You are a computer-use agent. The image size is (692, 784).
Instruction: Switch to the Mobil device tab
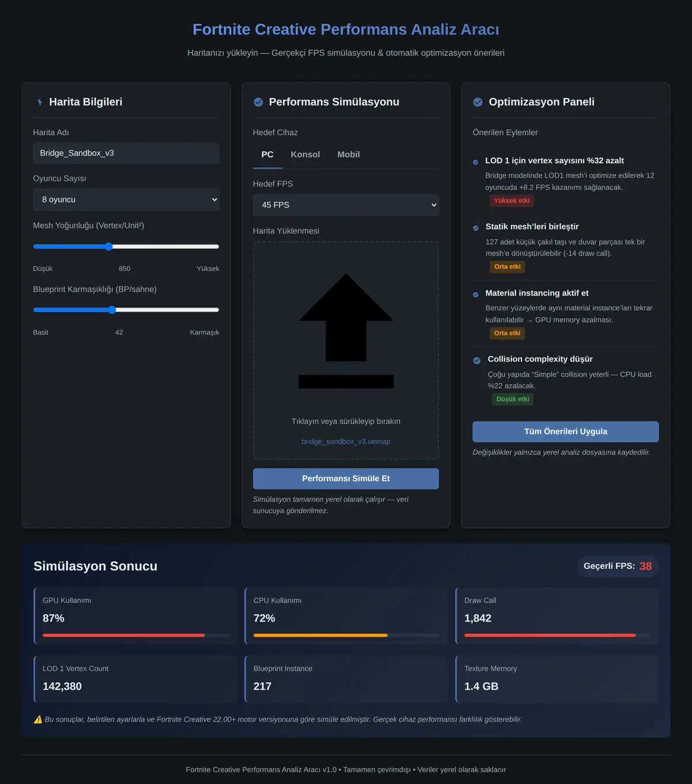pos(348,155)
